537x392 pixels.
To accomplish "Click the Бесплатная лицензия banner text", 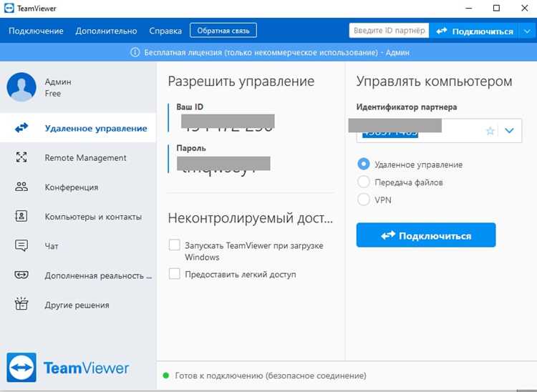I will point(276,53).
